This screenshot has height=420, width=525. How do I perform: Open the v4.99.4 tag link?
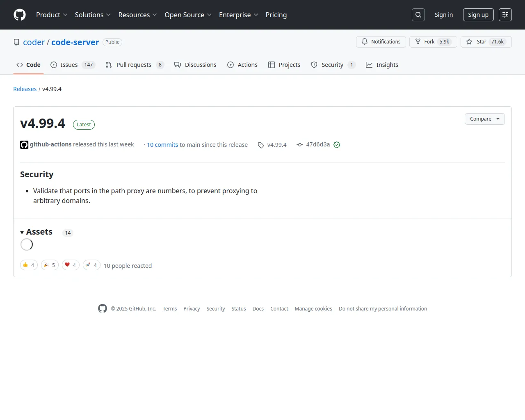(277, 145)
